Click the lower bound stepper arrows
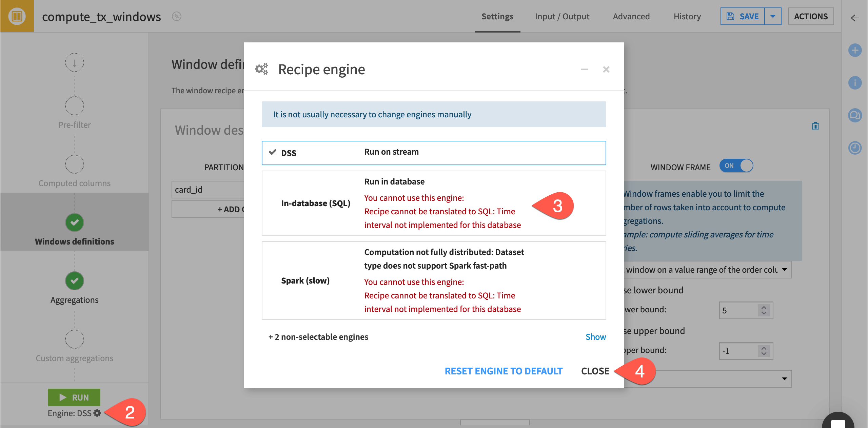Image resolution: width=868 pixels, height=428 pixels. click(764, 310)
